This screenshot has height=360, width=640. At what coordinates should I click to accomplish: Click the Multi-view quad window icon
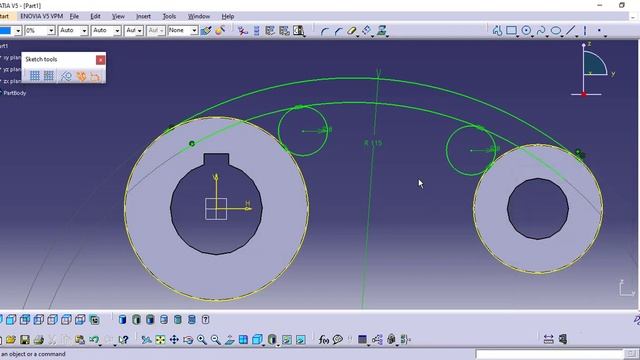(x=243, y=340)
